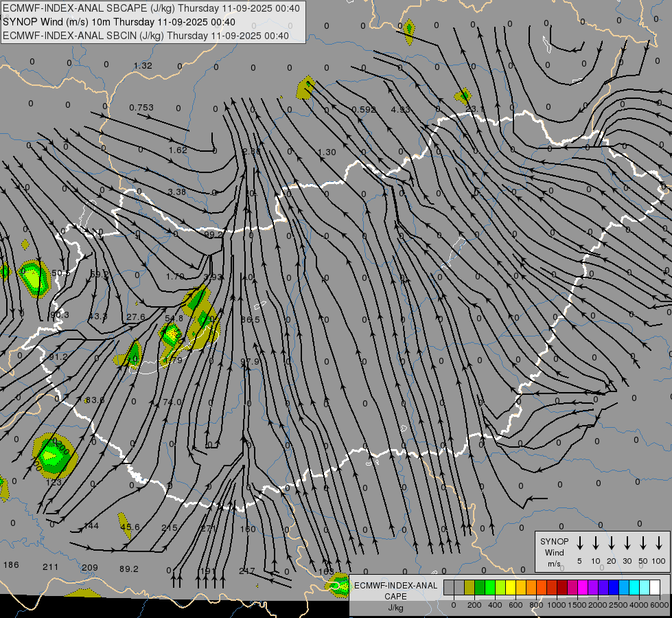Pick the bright magenta CAPE legend swatch

[x=583, y=588]
